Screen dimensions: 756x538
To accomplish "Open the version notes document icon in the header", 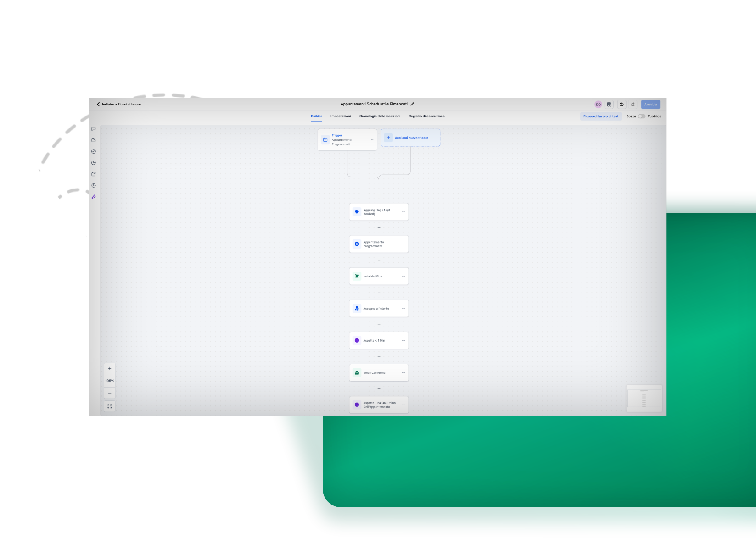I will pyautogui.click(x=609, y=105).
